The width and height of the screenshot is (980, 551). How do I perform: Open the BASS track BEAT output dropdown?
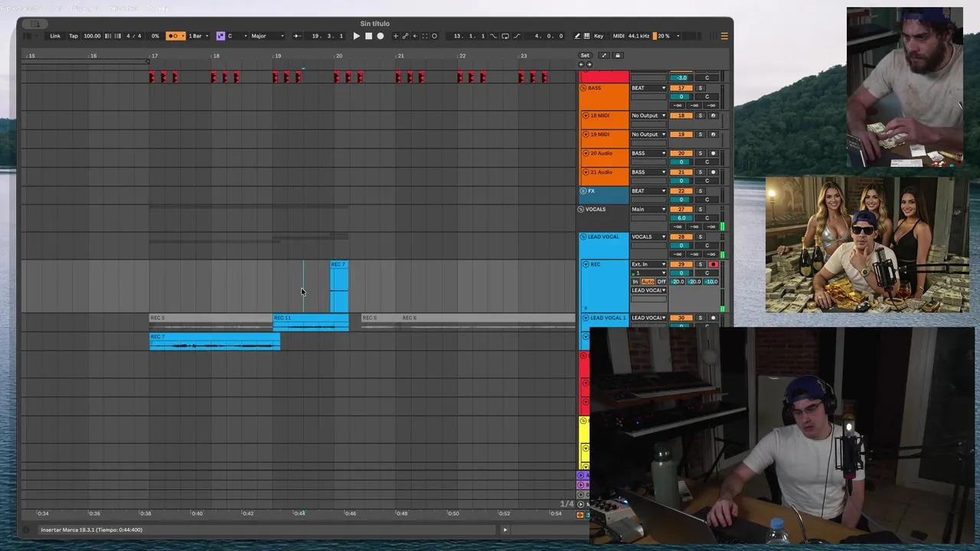648,88
